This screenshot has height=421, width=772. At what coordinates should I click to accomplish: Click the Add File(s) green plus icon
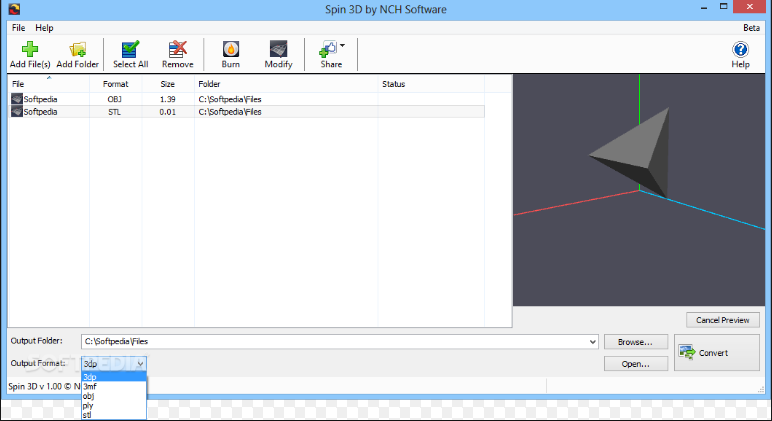click(x=30, y=49)
